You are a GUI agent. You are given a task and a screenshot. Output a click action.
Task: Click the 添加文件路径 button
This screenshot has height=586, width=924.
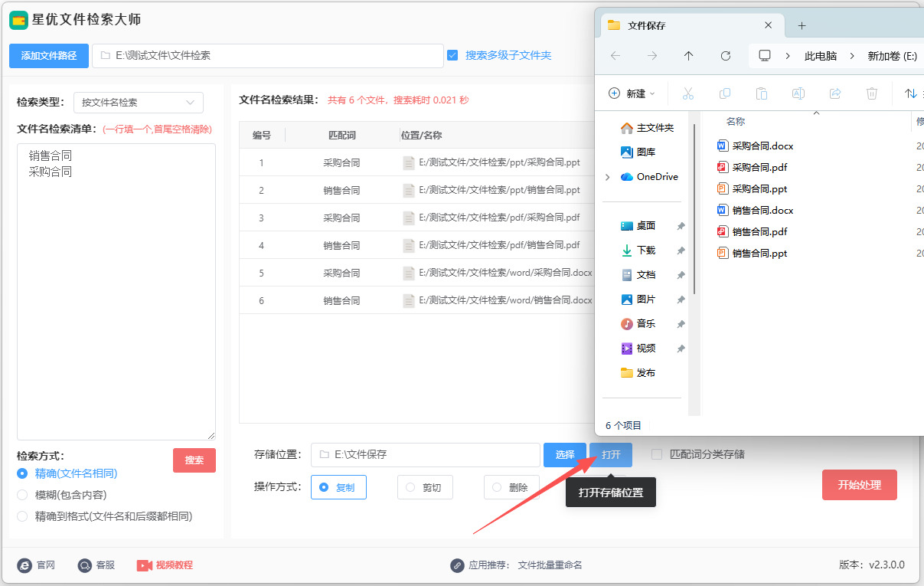49,56
